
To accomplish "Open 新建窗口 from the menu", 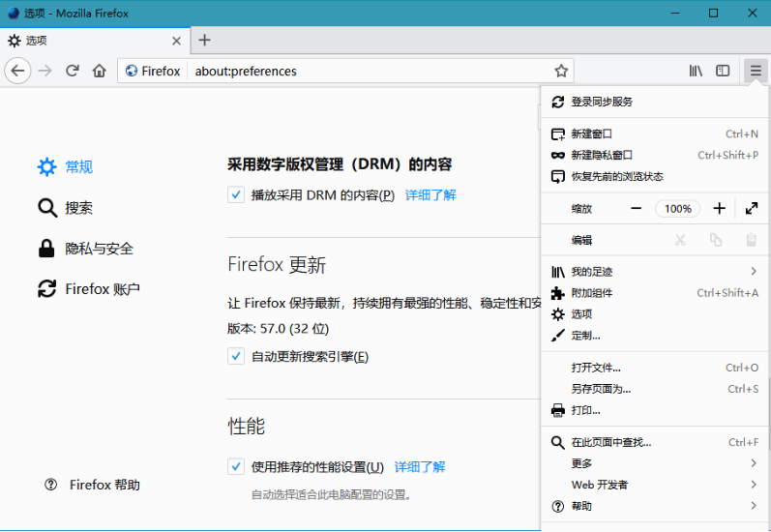I will coord(655,133).
